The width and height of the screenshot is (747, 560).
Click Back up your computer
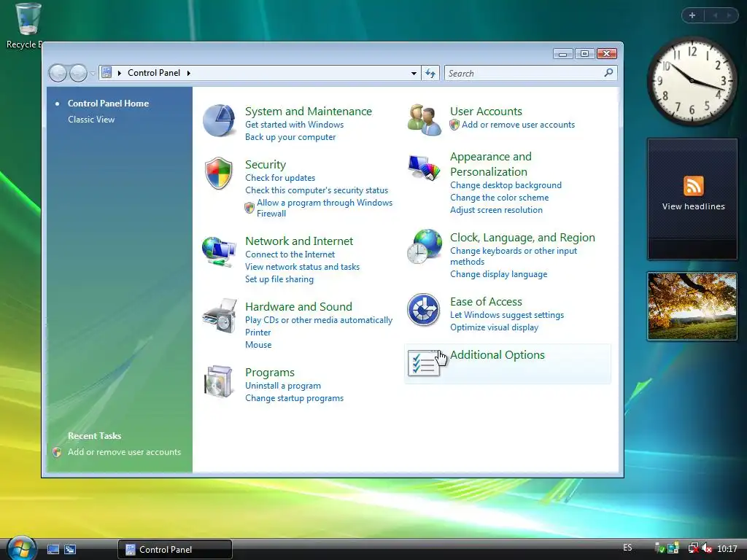coord(290,137)
